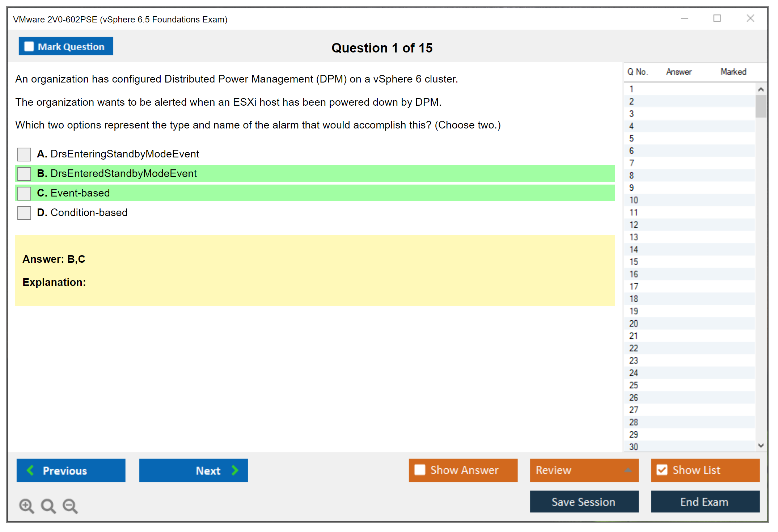Click the green right arrow on Next
Image resolution: width=778 pixels, height=532 pixels.
(x=235, y=470)
